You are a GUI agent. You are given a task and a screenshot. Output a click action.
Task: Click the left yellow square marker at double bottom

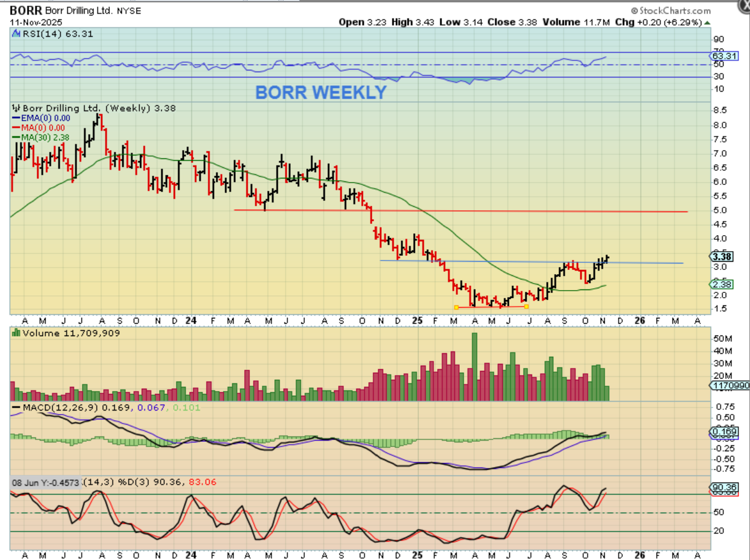(x=456, y=307)
